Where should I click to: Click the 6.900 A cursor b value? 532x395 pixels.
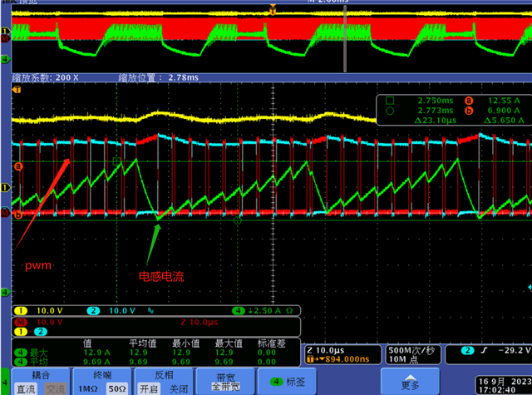pos(504,111)
